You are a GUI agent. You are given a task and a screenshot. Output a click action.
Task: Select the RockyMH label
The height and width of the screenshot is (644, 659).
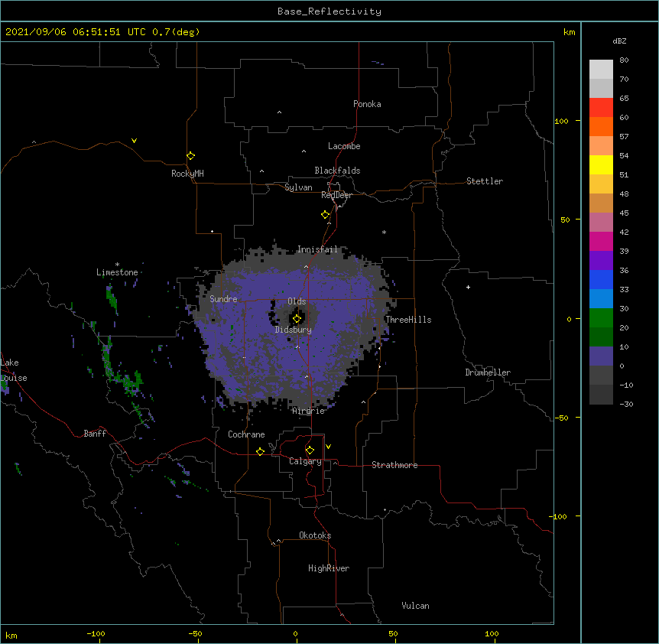tap(187, 173)
